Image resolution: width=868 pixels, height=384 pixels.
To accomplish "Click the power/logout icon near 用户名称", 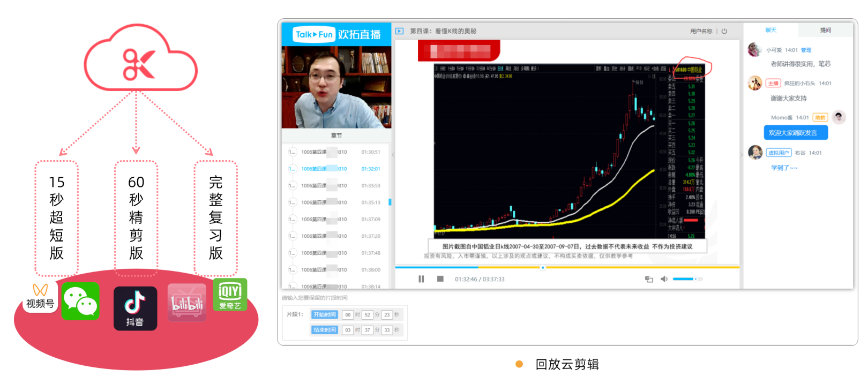I will coord(724,31).
